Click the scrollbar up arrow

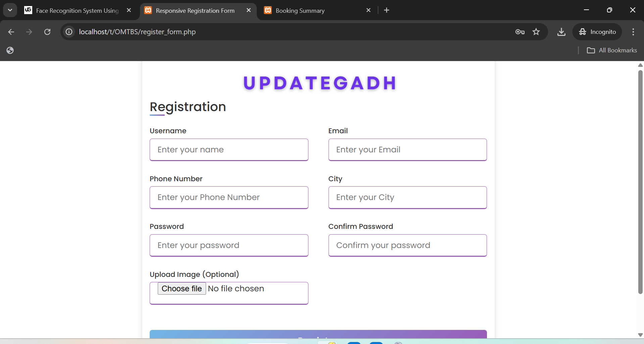point(640,65)
